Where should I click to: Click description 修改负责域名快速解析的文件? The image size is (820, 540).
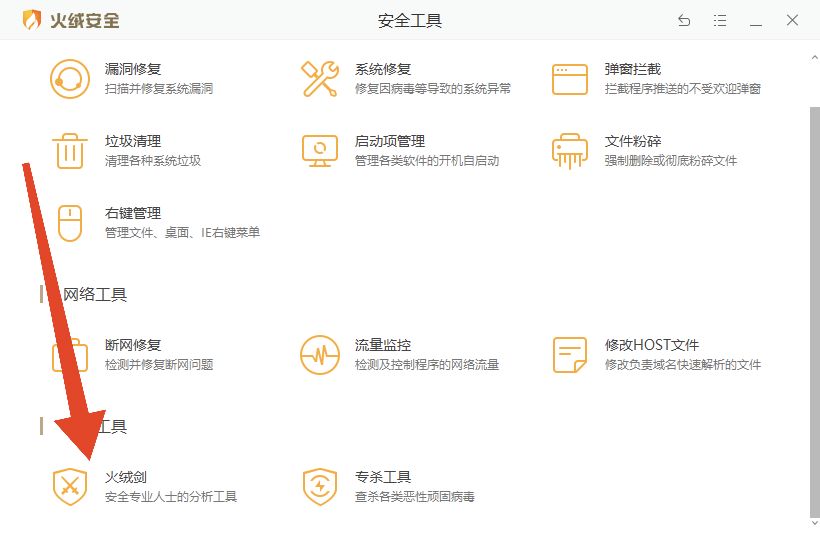pyautogui.click(x=682, y=364)
